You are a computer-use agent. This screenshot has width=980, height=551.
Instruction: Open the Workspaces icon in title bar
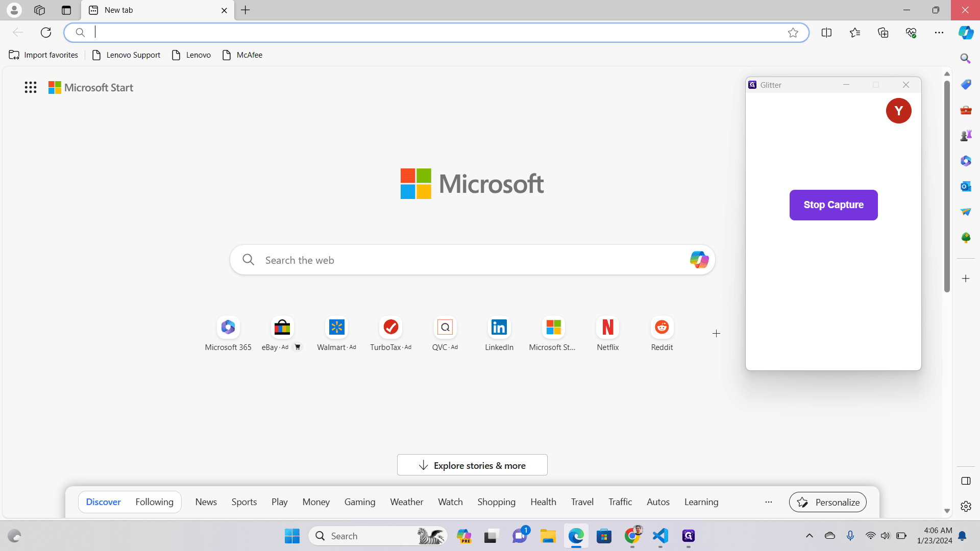[x=39, y=10]
